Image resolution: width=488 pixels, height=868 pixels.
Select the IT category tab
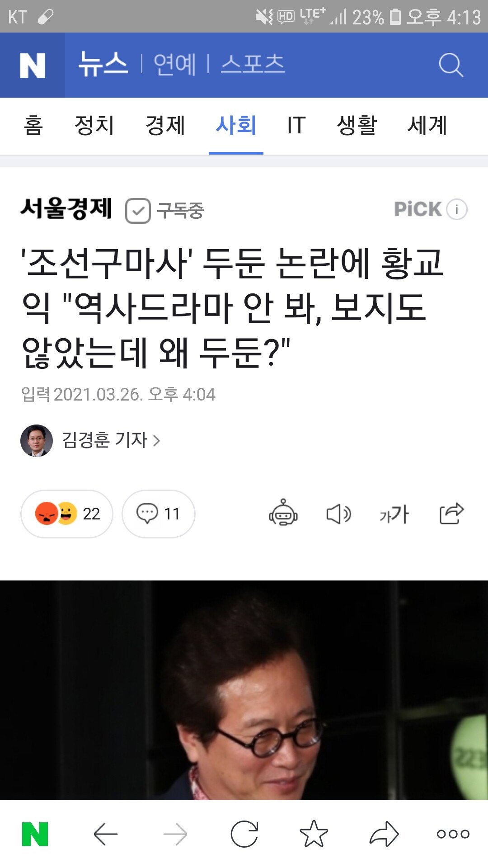pos(296,125)
